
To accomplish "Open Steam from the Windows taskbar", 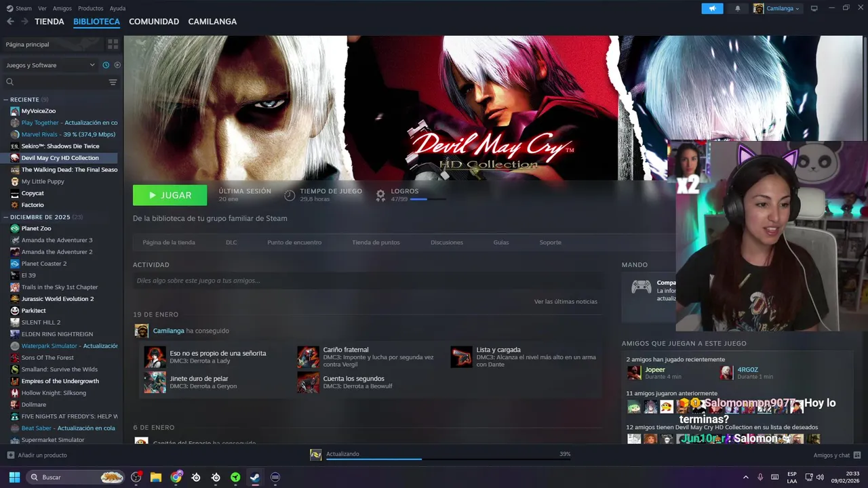I will tap(255, 477).
